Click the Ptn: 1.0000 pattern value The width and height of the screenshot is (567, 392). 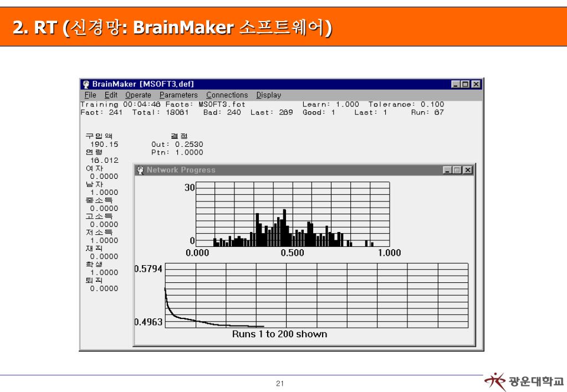177,152
